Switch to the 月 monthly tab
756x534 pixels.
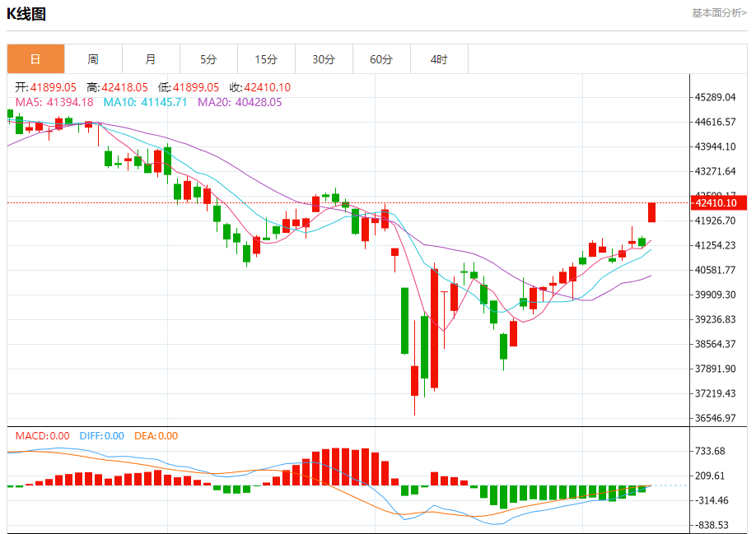pyautogui.click(x=151, y=59)
